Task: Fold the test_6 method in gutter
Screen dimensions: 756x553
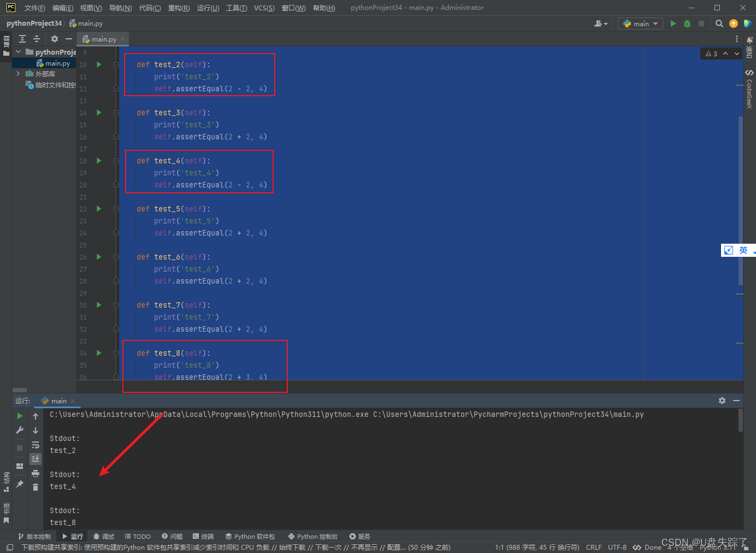Action: [x=116, y=257]
